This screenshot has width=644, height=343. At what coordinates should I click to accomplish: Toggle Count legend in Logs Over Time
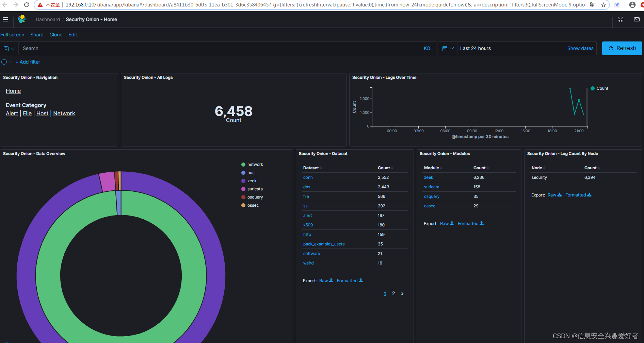coord(599,88)
